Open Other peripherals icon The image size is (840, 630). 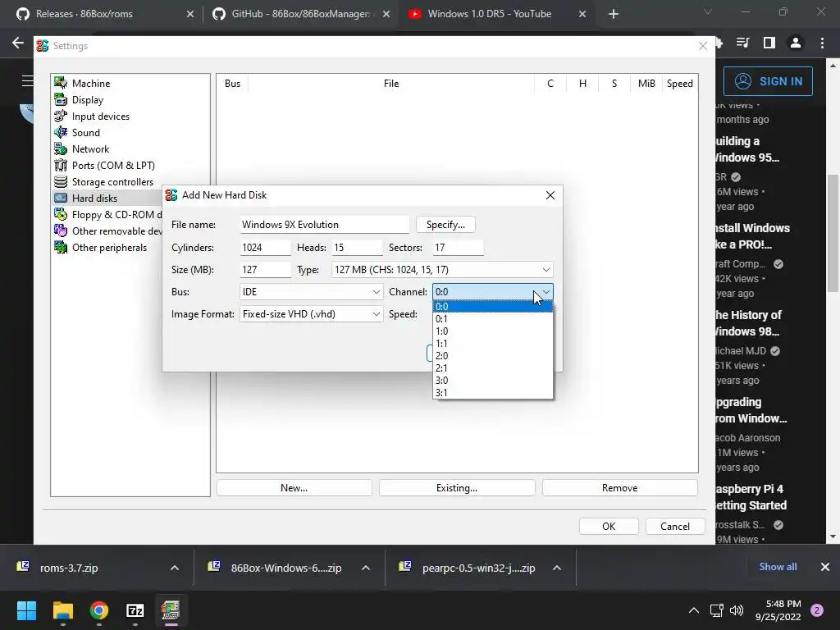[x=61, y=248]
